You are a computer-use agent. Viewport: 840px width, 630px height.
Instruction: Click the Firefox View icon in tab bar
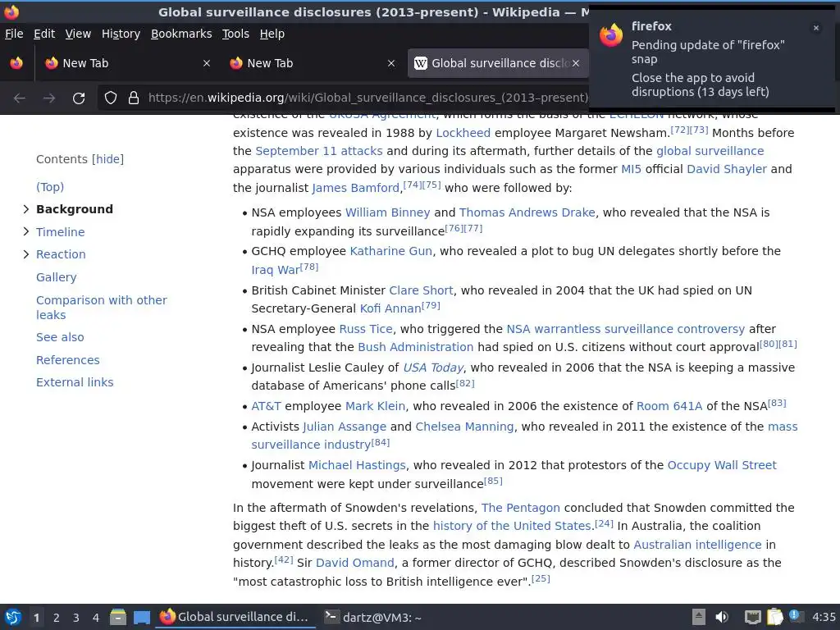click(x=16, y=63)
